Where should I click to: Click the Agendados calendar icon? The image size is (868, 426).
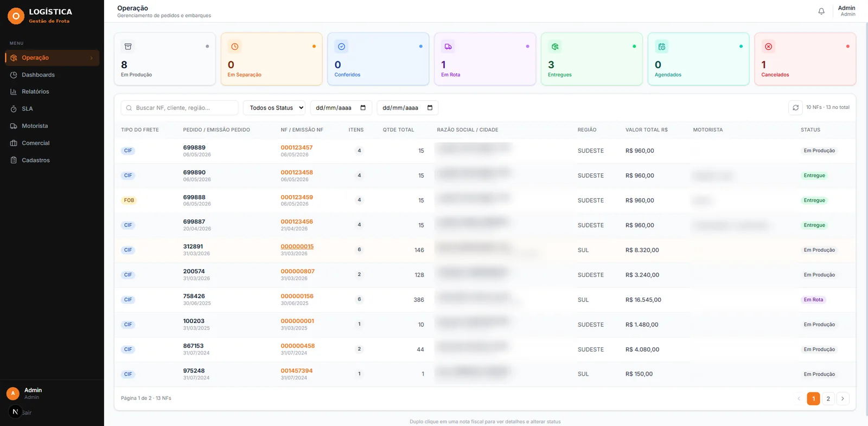point(662,47)
